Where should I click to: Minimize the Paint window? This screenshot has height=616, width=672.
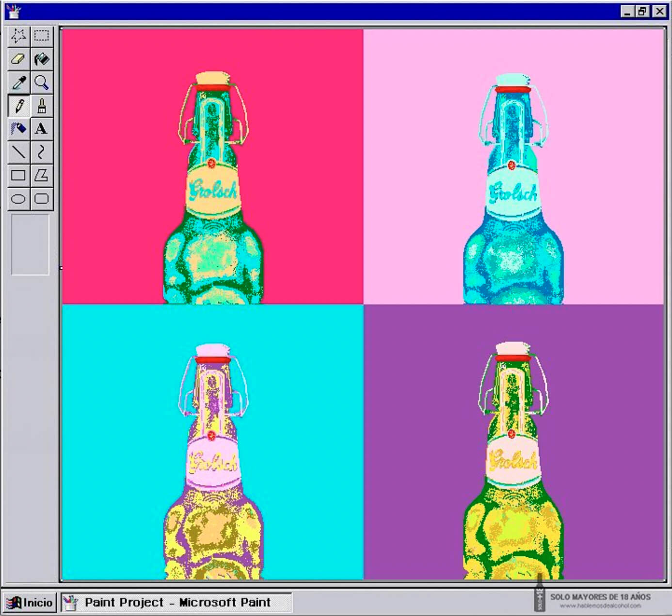tap(628, 12)
